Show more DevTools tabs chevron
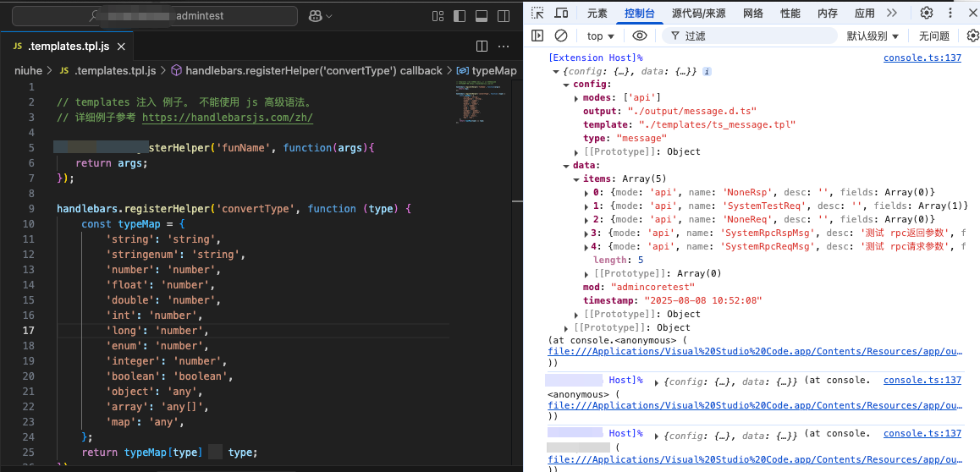Image resolution: width=980 pixels, height=472 pixels. (x=892, y=14)
